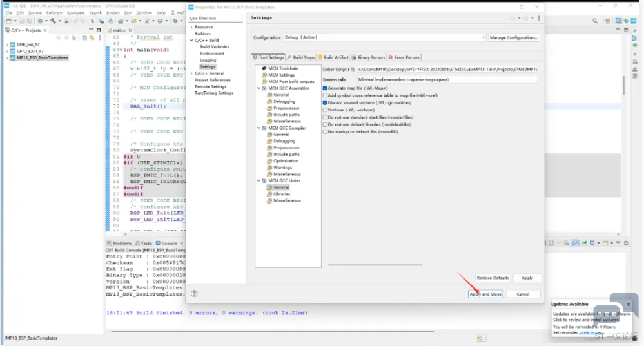
Task: Click the Apply button
Action: pos(527,278)
